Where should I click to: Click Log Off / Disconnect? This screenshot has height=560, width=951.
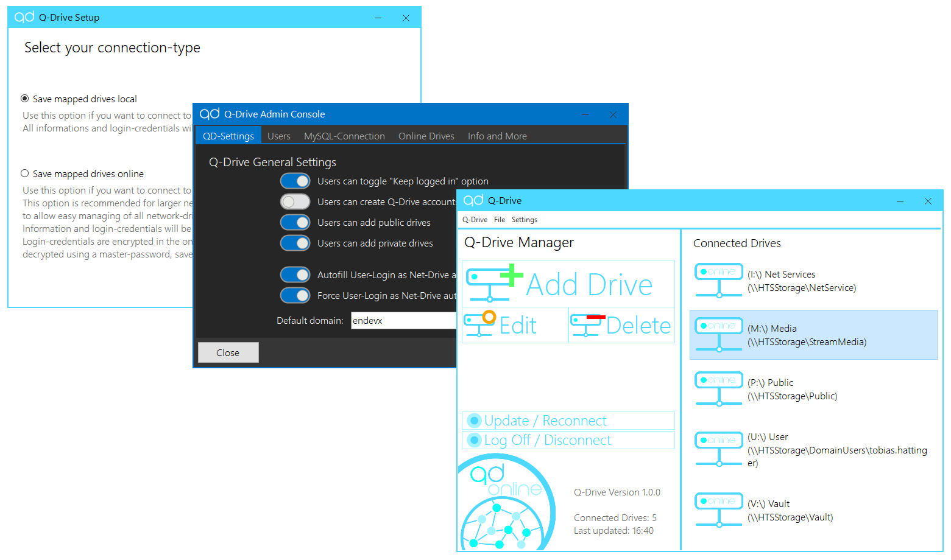pos(568,440)
